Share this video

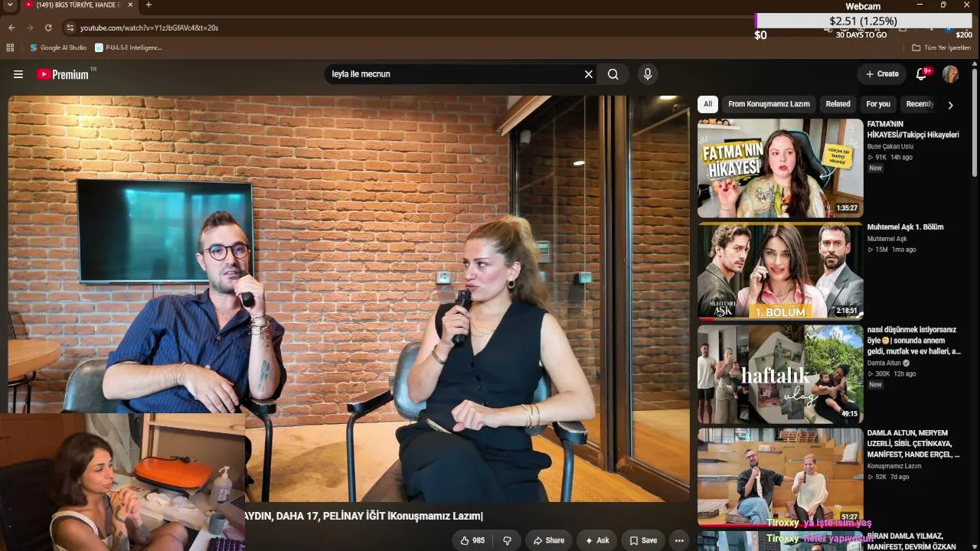tap(549, 540)
